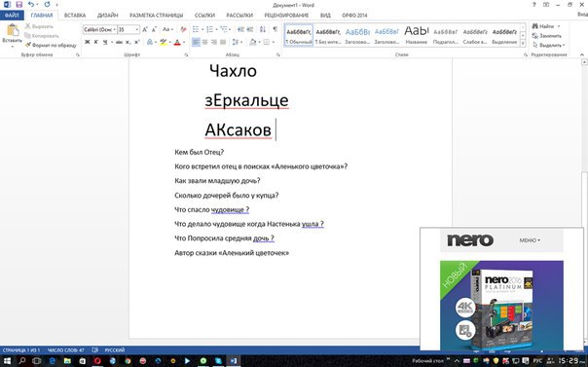
Task: Open the Windows Start button
Action: (x=7, y=361)
